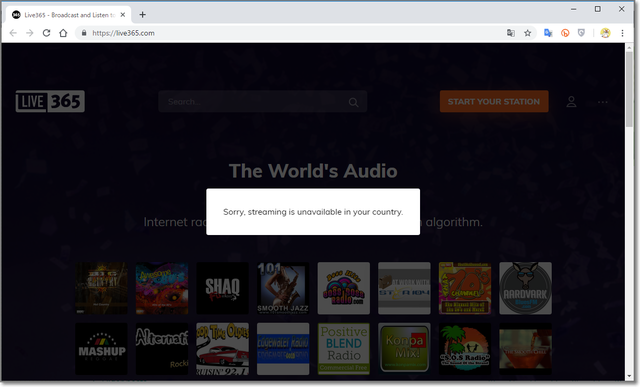Screen dimensions: 640x387
Task: Maximize the Chrome window
Action: click(x=598, y=9)
